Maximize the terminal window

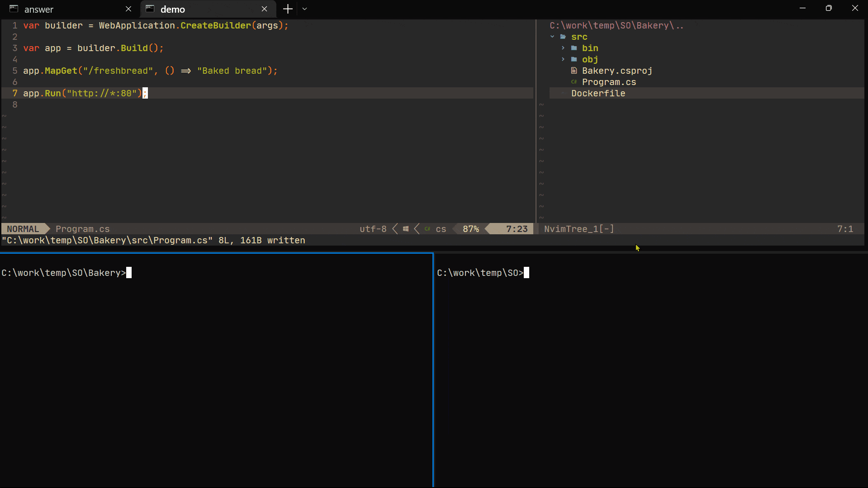pos(829,8)
